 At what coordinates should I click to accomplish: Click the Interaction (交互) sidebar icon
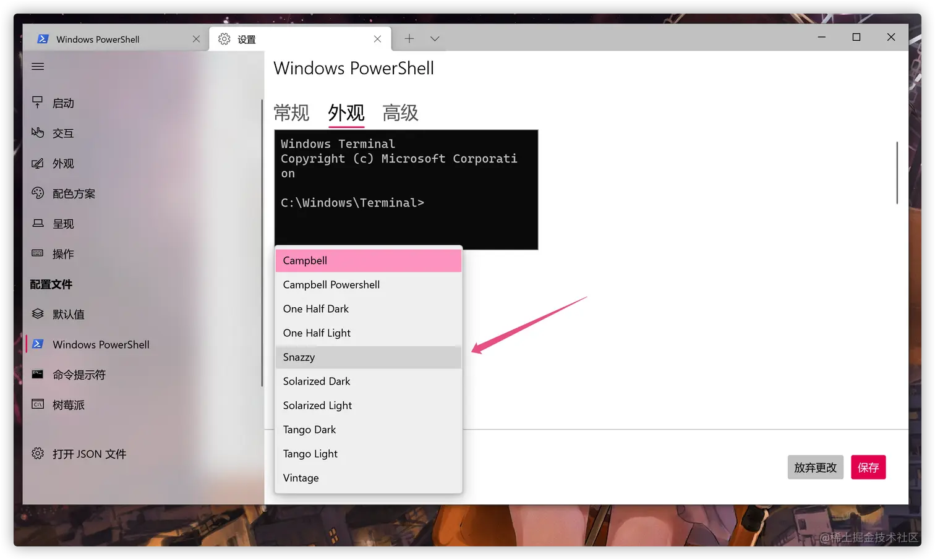[38, 133]
